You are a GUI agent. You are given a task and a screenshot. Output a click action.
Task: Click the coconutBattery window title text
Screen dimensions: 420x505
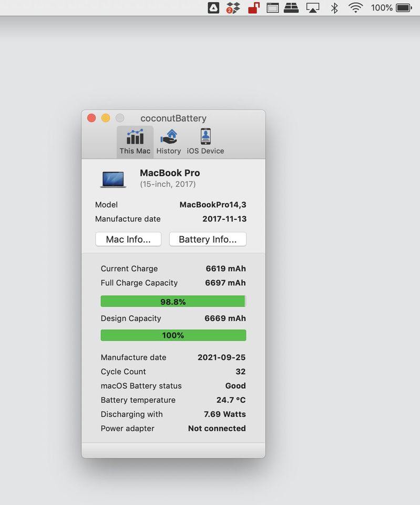173,118
